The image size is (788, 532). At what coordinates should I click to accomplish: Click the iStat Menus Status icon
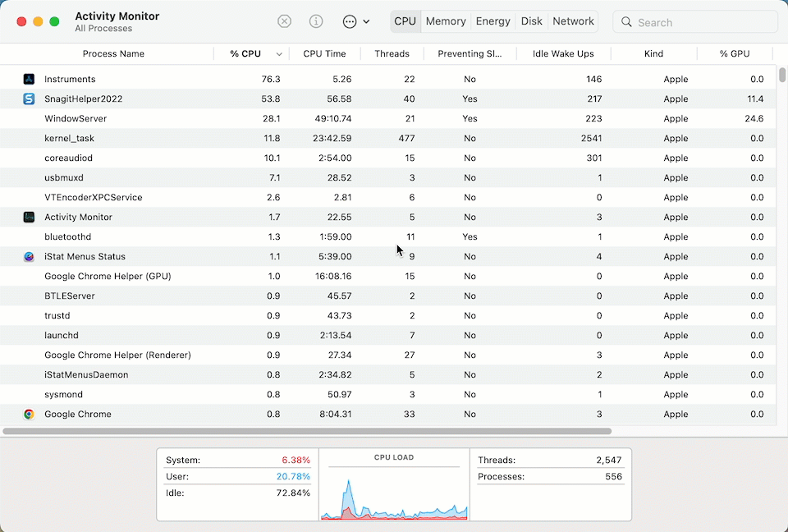[30, 256]
